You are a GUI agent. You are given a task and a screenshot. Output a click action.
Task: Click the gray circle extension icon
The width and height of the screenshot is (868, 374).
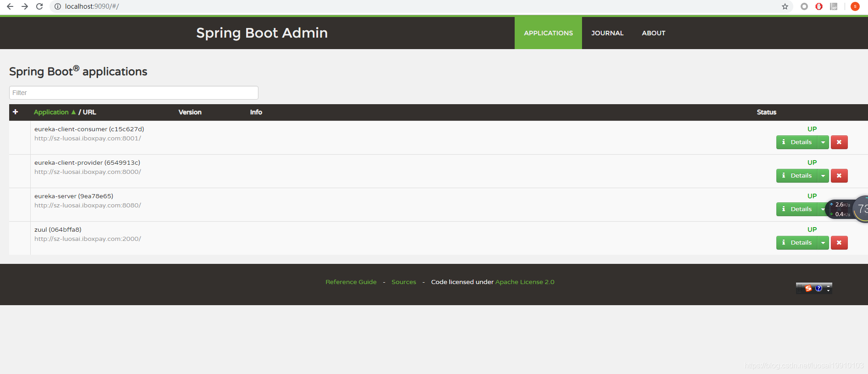click(x=804, y=6)
